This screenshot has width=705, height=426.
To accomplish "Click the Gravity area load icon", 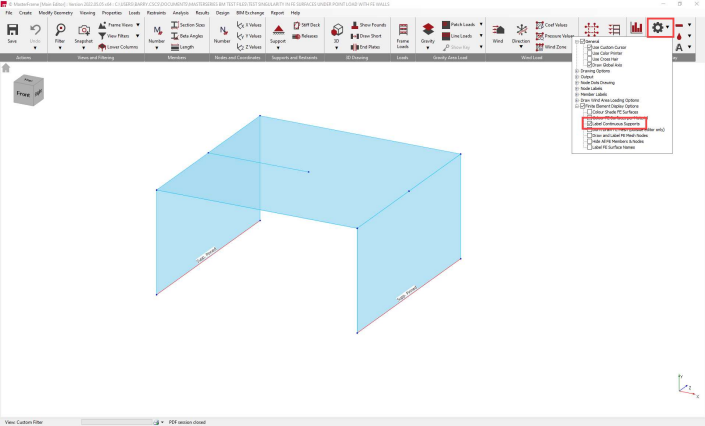I will click(428, 29).
